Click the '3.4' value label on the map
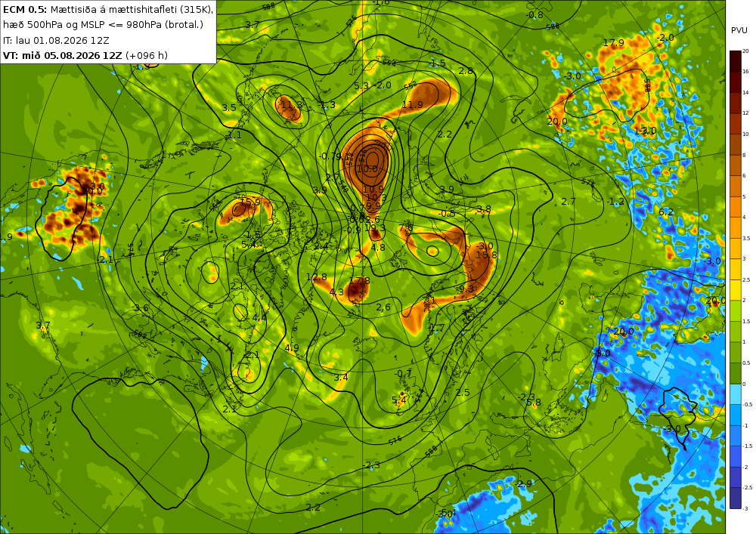Image resolution: width=756 pixels, height=534 pixels. tap(341, 377)
